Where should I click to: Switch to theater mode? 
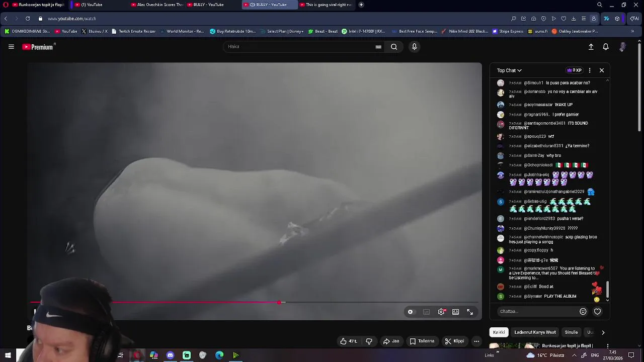(455, 312)
